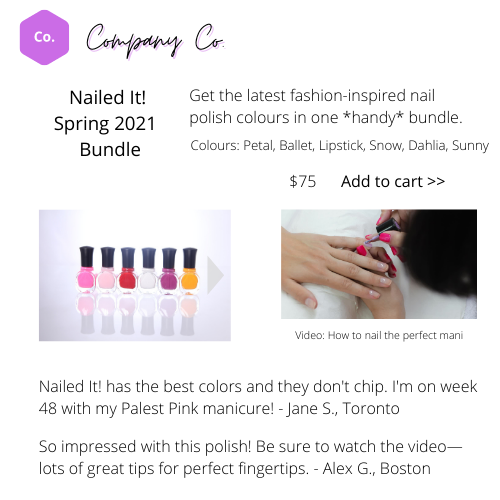Click the $75 price label
This screenshot has height=500, width=500.
pyautogui.click(x=303, y=182)
